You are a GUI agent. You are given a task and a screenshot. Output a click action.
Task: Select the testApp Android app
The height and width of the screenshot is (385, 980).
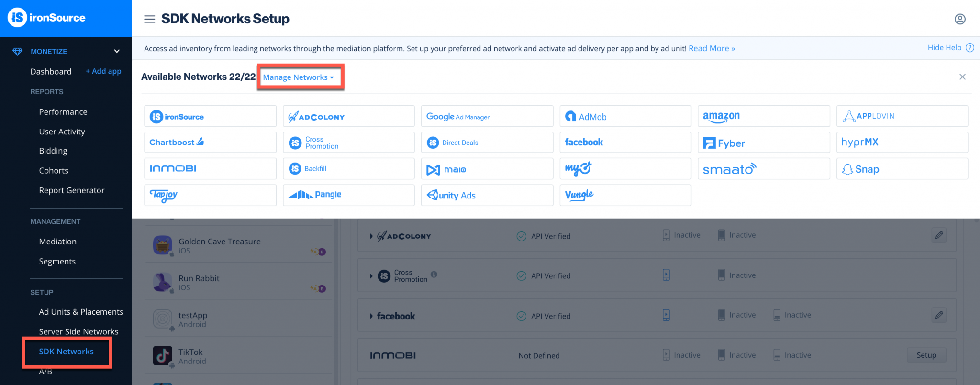tap(238, 318)
